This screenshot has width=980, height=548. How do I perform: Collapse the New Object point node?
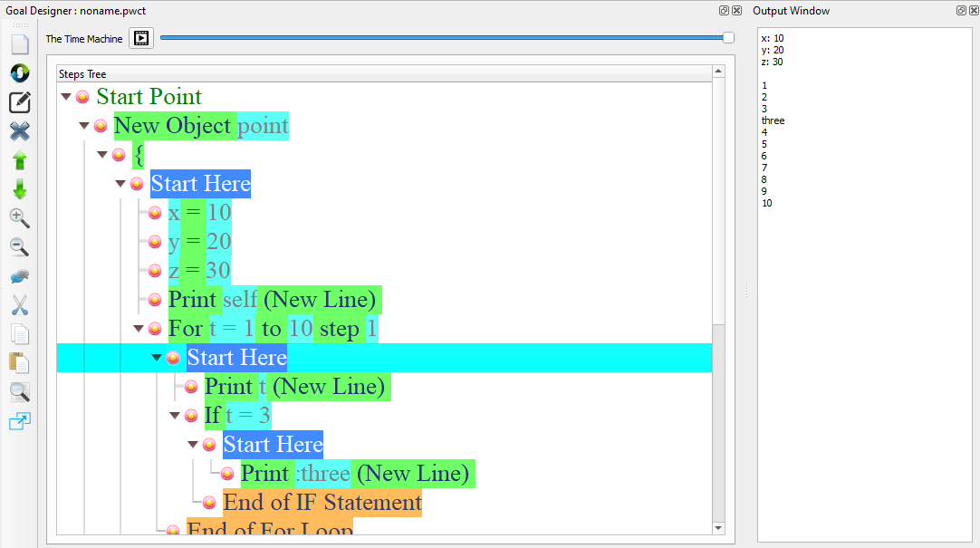click(x=84, y=126)
